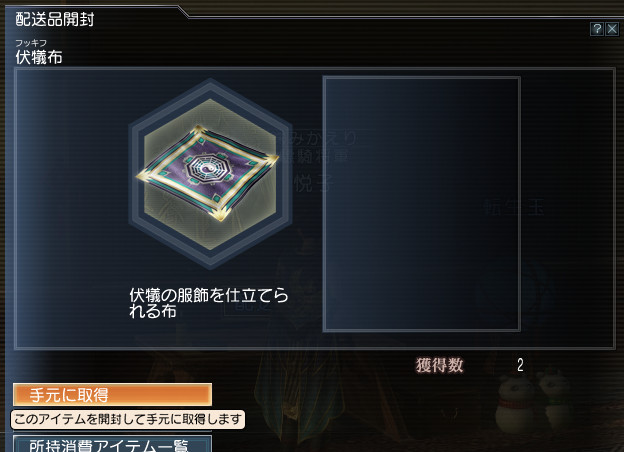The width and height of the screenshot is (624, 452).
Task: Click the 配送品開封 window title
Action: (55, 19)
